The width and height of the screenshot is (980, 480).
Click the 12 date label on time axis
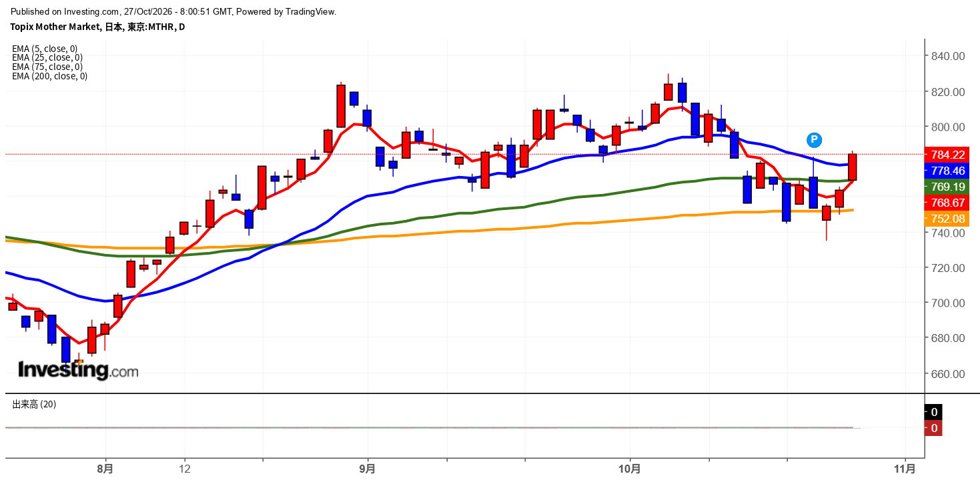185,469
